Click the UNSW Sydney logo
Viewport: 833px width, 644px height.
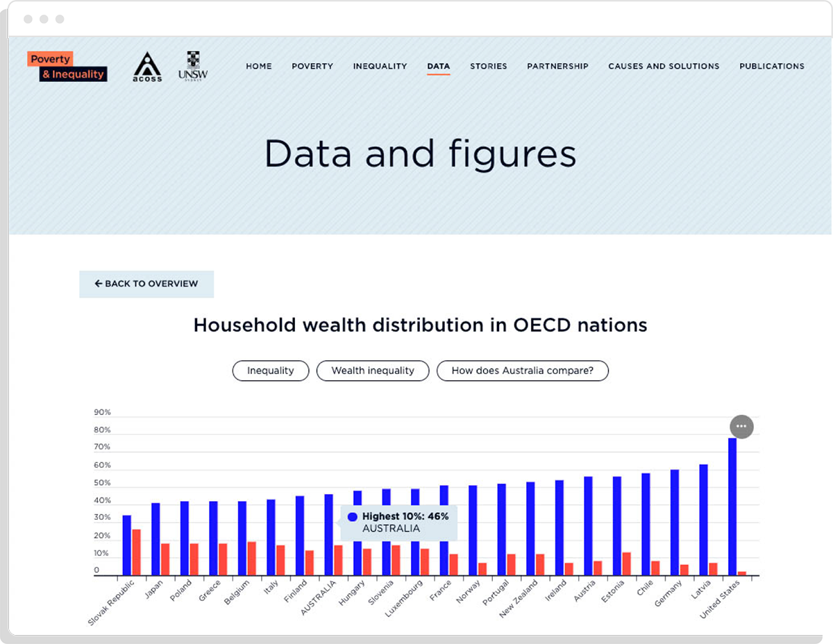tap(192, 67)
